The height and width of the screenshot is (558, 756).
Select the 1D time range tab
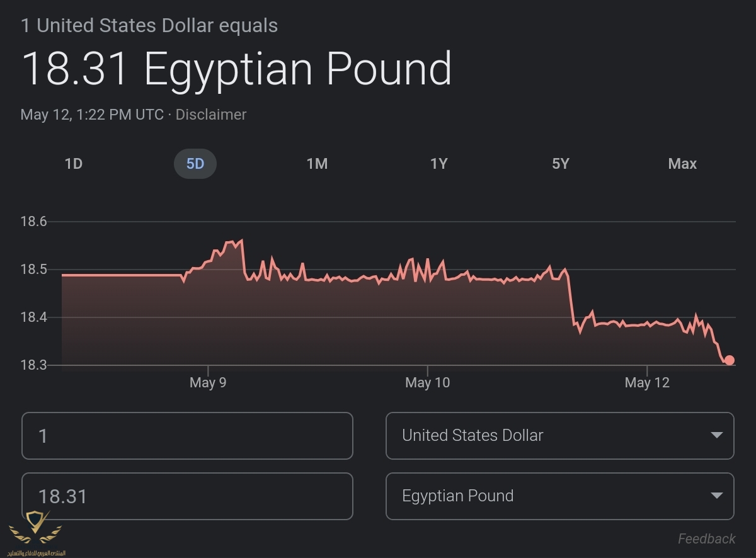pyautogui.click(x=74, y=164)
